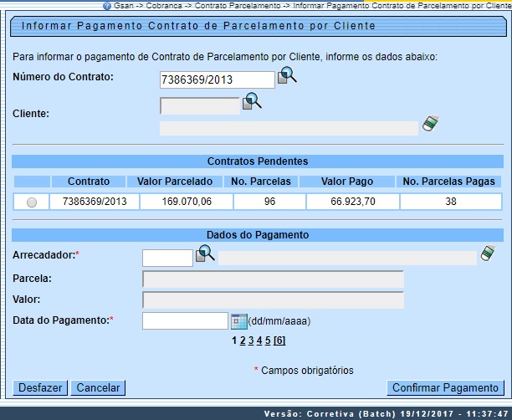Open the Arrecadador search magnifier icon

(x=205, y=254)
